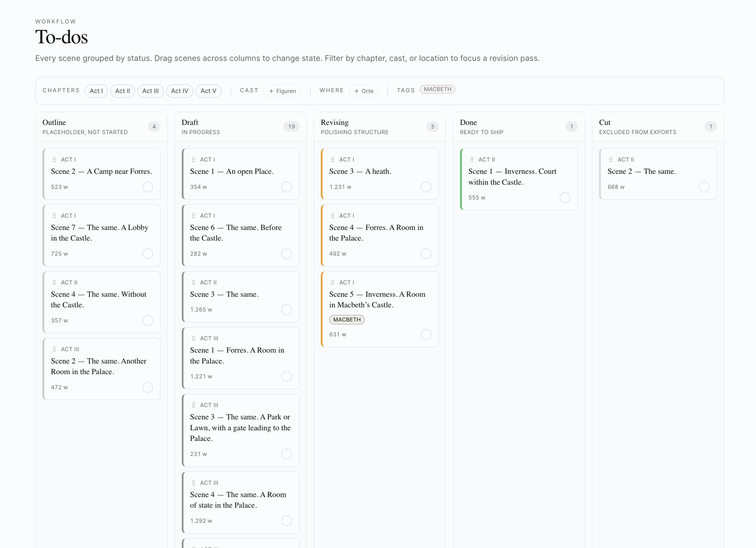Click drag handle on Scene 3 Park or Lawn card
756x548 pixels.
coord(193,405)
